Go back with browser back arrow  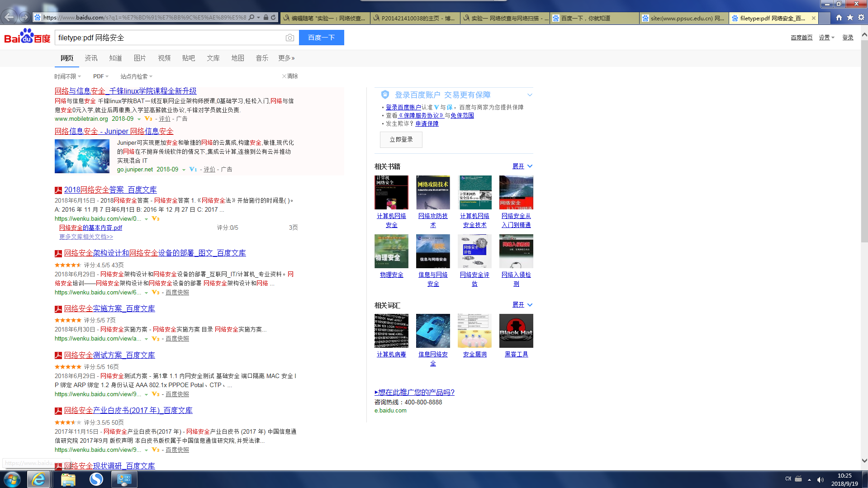[9, 17]
